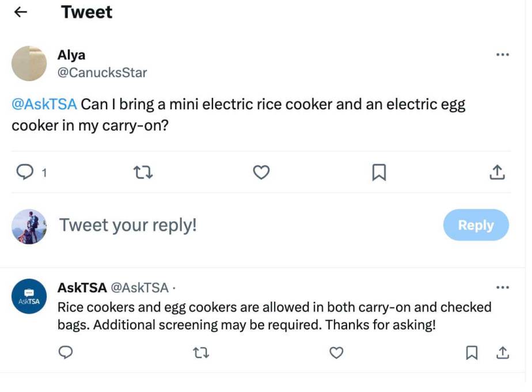Retweet the AskTSA response
532x392 pixels.
(x=200, y=352)
